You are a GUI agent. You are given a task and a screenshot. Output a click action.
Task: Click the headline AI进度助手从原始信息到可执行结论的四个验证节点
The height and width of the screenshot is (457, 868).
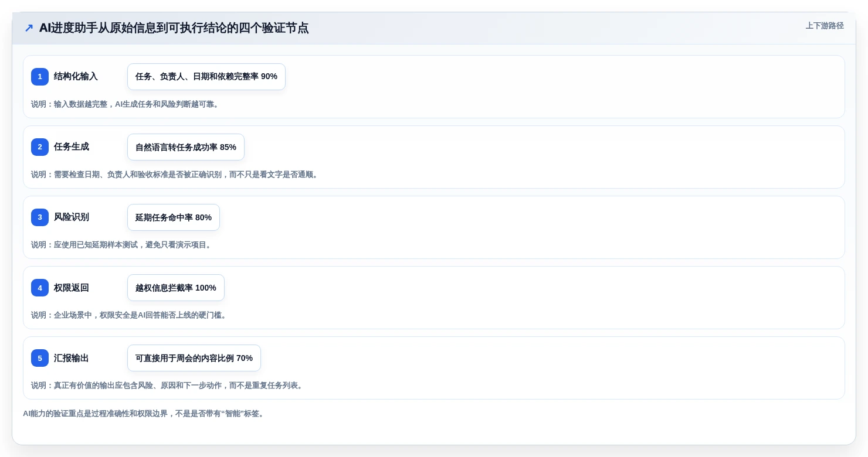click(x=174, y=28)
